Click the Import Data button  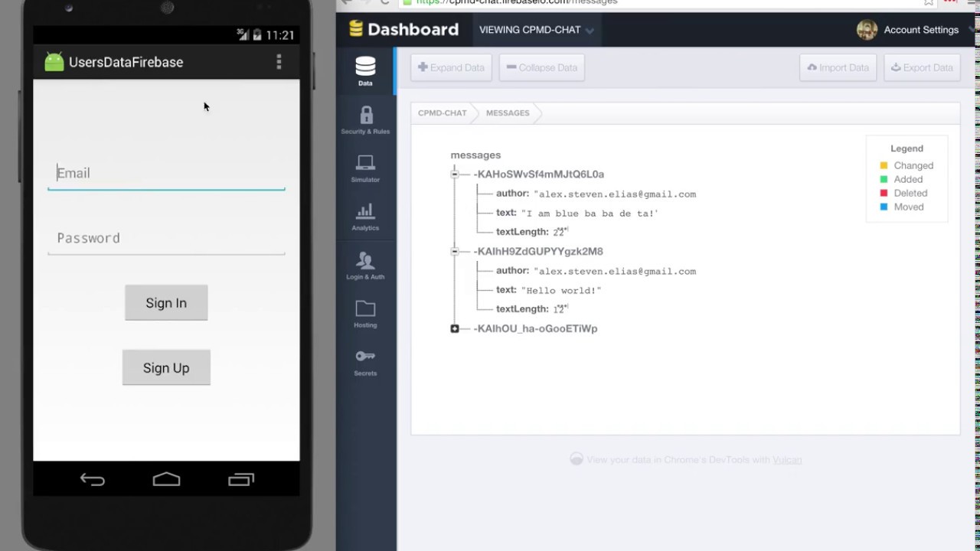coord(838,67)
